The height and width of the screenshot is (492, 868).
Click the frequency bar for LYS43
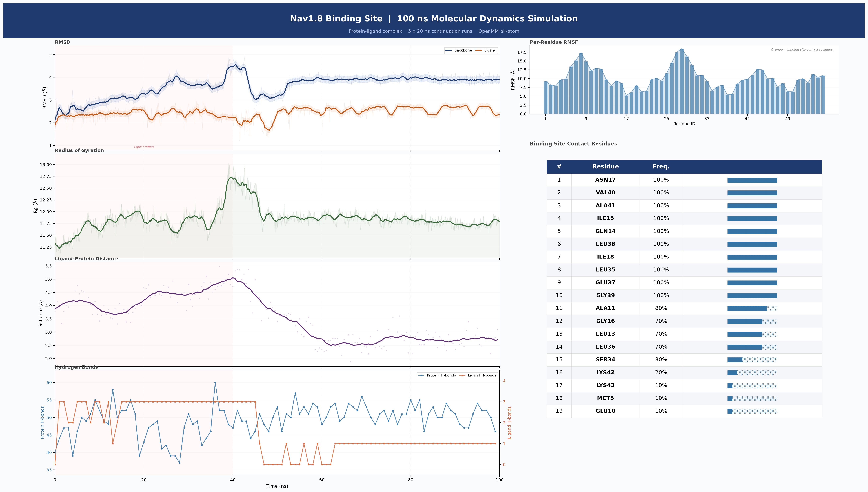point(752,386)
